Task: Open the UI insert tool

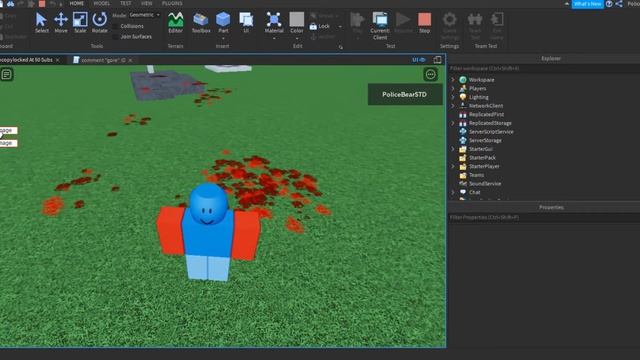Action: (246, 22)
